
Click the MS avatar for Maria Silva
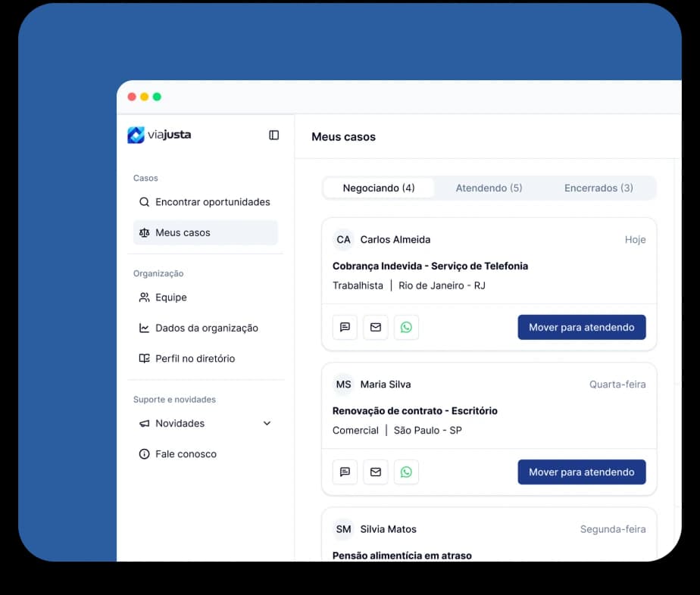(x=343, y=385)
